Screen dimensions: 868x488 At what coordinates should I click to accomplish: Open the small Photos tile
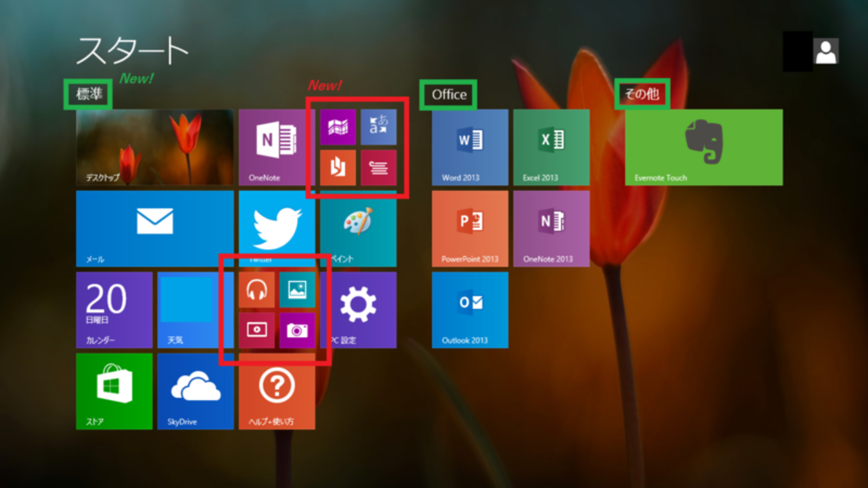coord(297,290)
